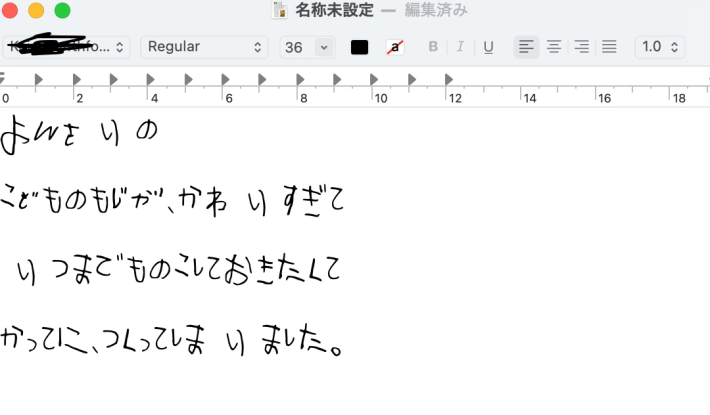Select the tab stop at ruler mark 12
The image size is (710, 415).
449,80
